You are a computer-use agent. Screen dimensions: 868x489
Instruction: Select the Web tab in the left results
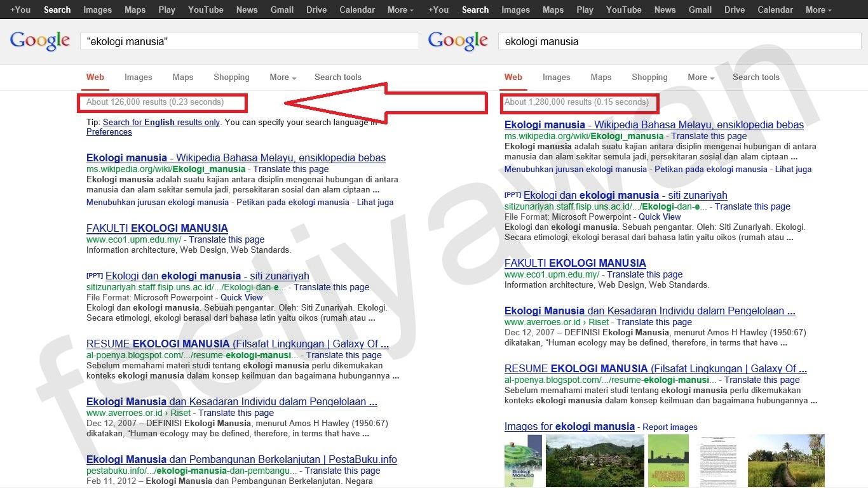[95, 77]
